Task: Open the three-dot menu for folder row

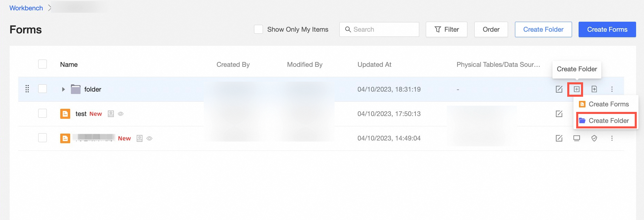Action: (x=612, y=89)
